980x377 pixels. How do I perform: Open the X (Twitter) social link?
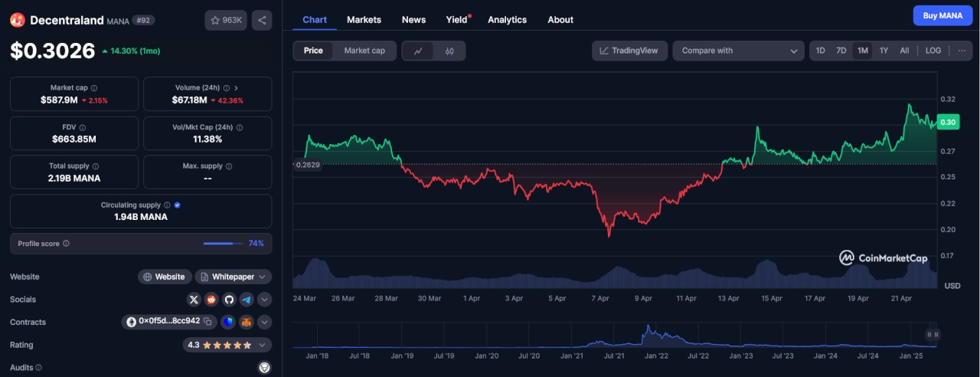tap(194, 300)
